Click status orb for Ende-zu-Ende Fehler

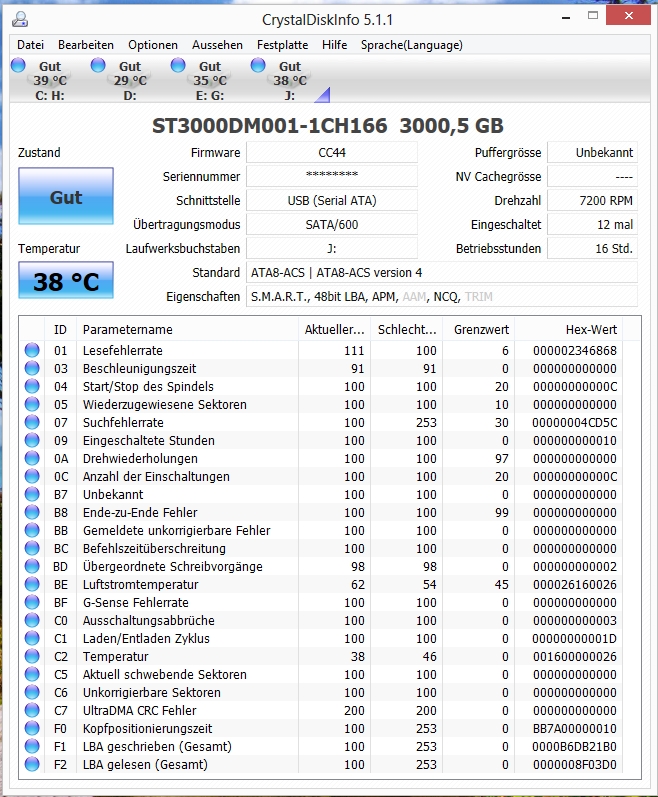pos(32,512)
